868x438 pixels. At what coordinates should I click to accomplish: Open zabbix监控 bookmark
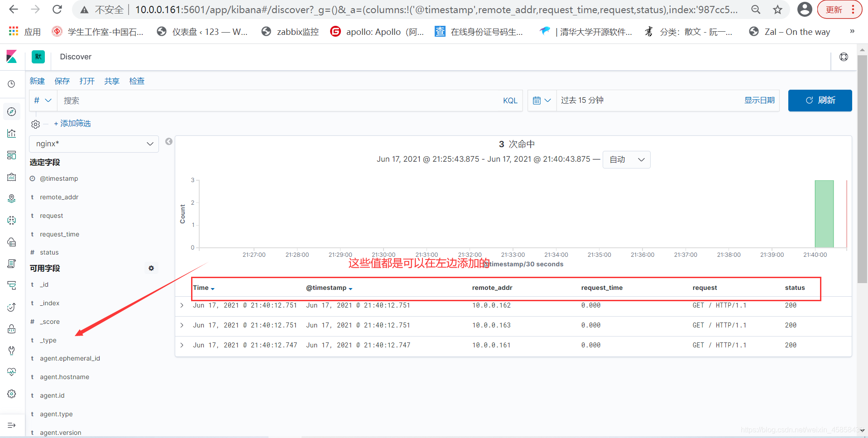290,32
